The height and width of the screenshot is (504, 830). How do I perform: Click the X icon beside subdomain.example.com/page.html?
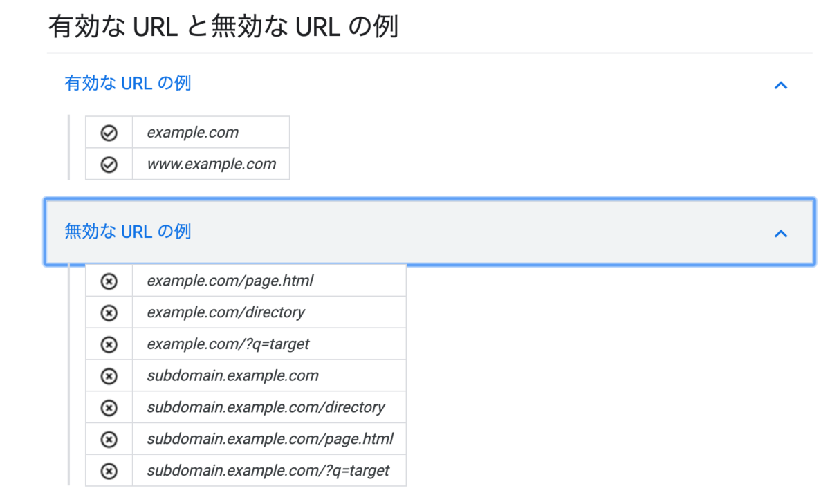[x=109, y=439]
